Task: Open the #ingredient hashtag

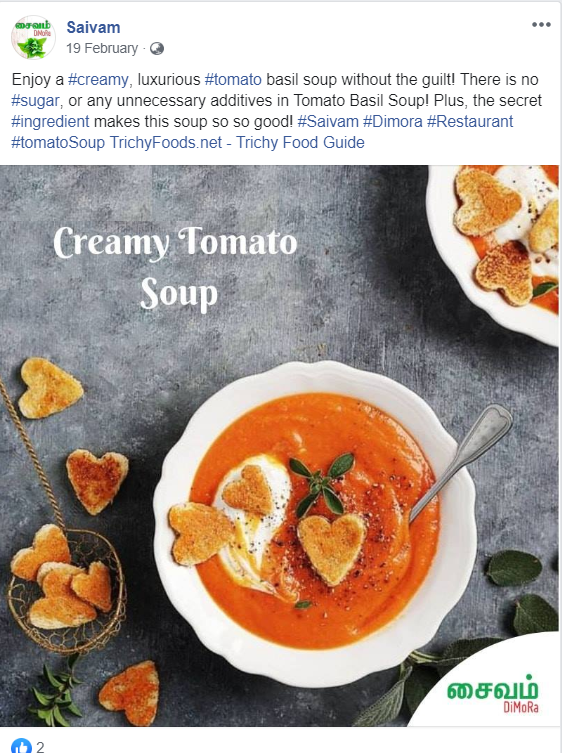Action: click(x=50, y=122)
